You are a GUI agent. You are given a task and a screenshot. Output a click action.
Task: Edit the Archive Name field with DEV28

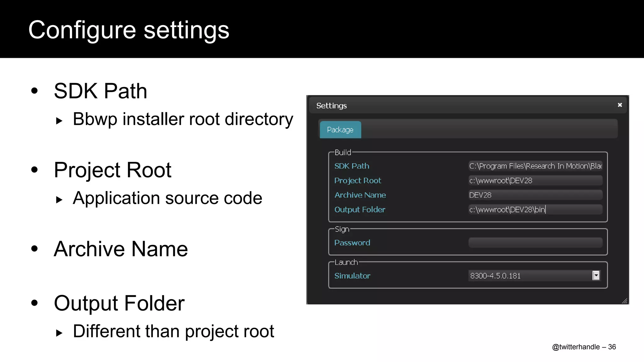pyautogui.click(x=535, y=195)
